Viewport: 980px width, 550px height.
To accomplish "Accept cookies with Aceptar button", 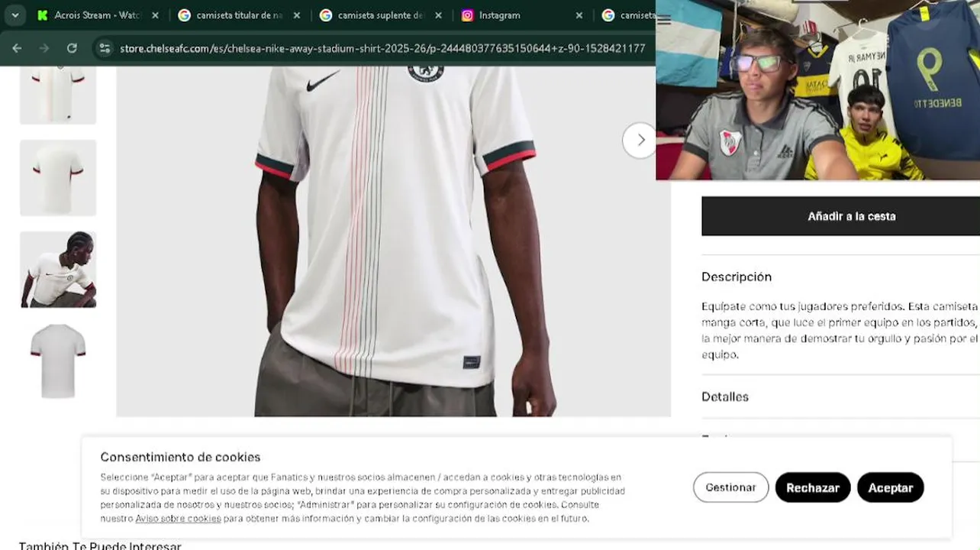I will pos(890,487).
